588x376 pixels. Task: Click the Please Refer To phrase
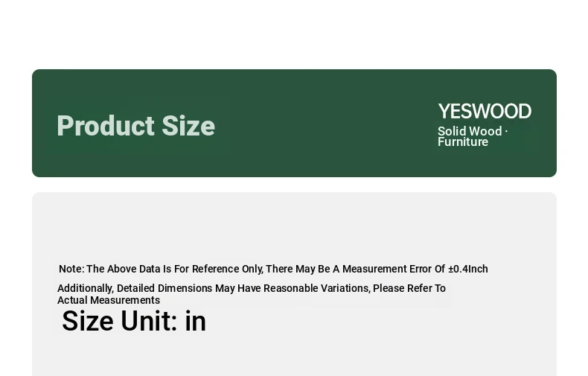pos(409,288)
